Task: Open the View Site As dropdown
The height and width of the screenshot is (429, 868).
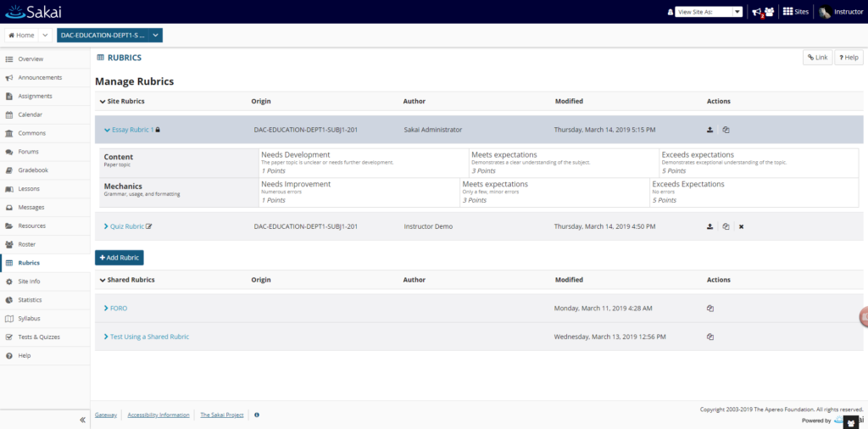Action: pos(709,12)
